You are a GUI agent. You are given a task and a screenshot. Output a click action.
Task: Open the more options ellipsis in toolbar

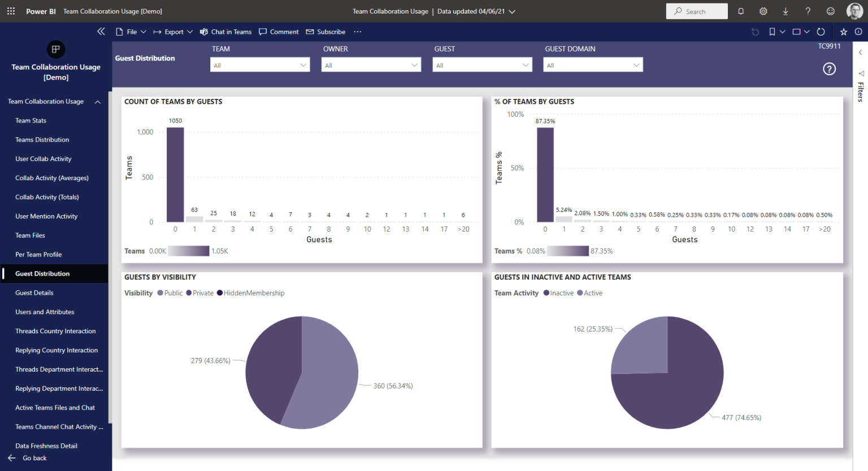pos(357,32)
